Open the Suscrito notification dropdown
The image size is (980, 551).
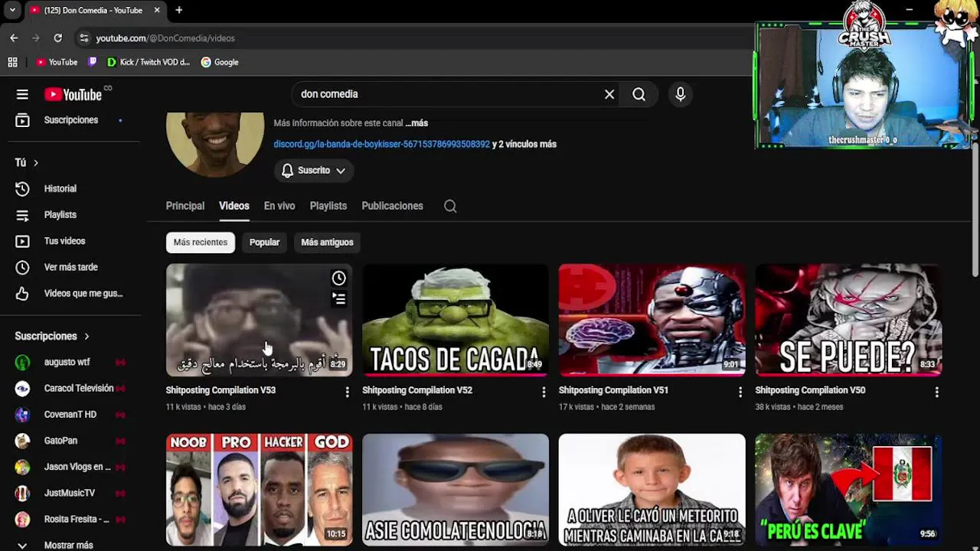point(313,171)
